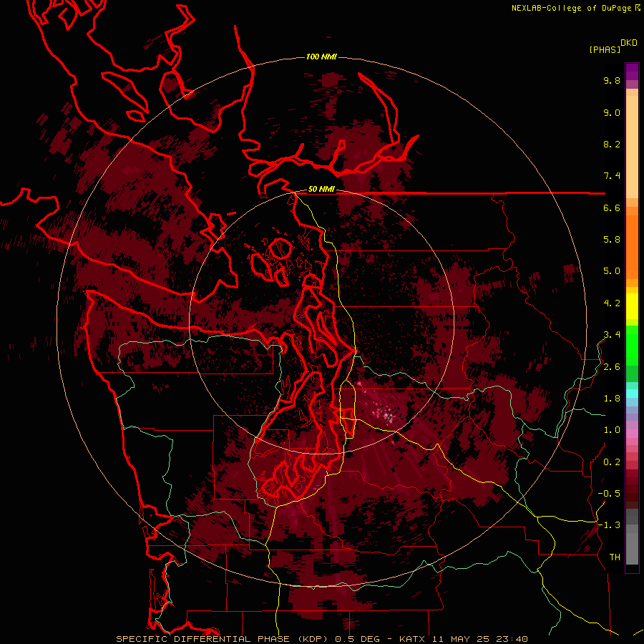This screenshot has height=644, width=644.
Task: Select the 5.0 scale value
Action: pos(612,271)
